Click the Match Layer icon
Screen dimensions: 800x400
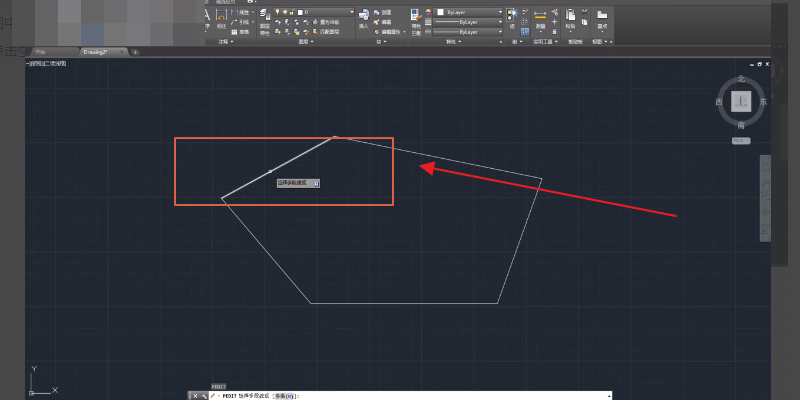pos(315,32)
